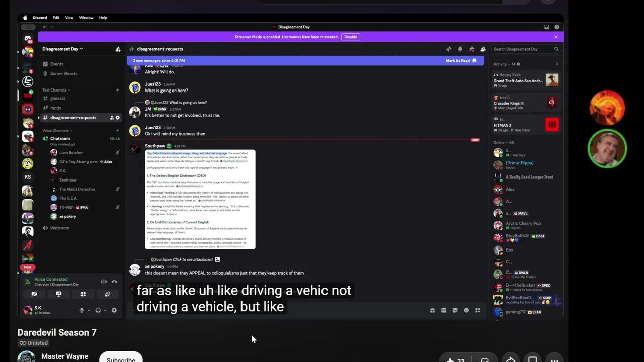
Task: Toggle noise suppression in voice panel
Action: [104, 282]
